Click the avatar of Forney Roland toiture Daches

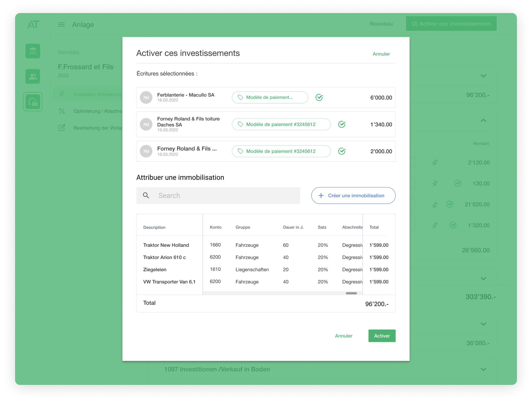(146, 124)
